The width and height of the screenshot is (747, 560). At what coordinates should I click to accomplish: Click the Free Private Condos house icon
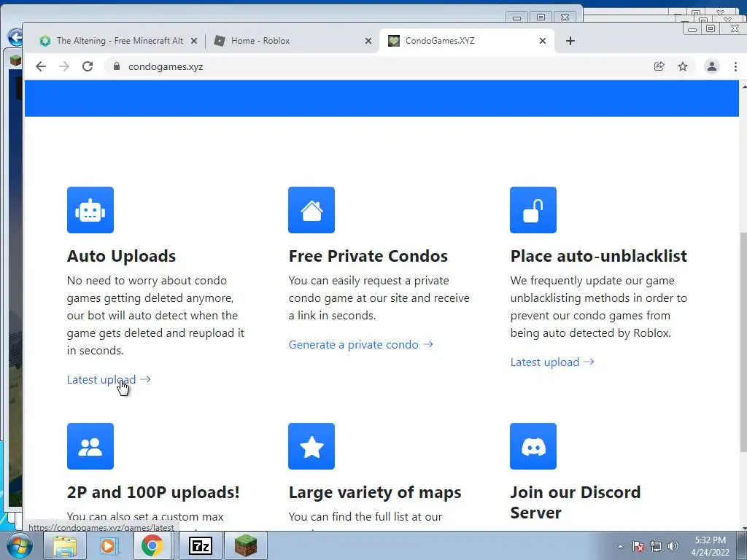311,210
